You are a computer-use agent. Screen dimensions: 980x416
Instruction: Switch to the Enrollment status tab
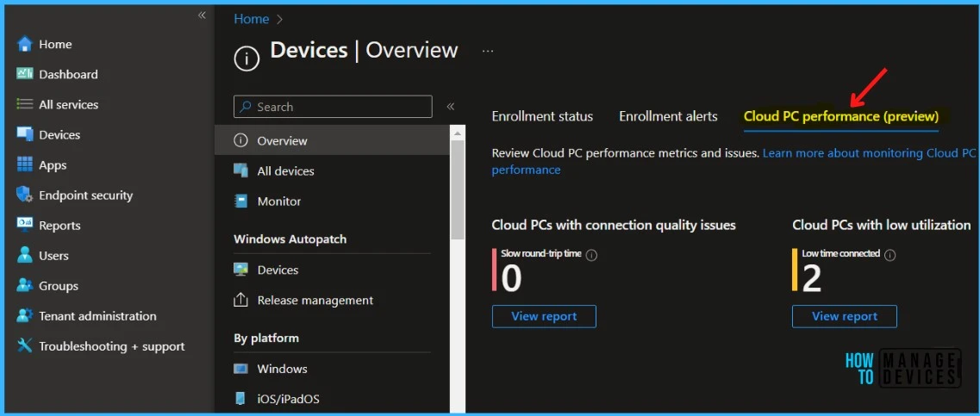542,116
